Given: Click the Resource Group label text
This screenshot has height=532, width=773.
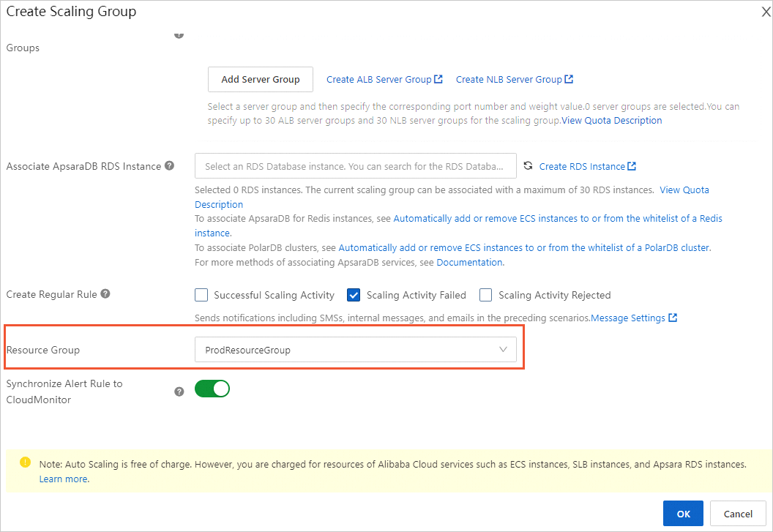Looking at the screenshot, I should coord(43,350).
